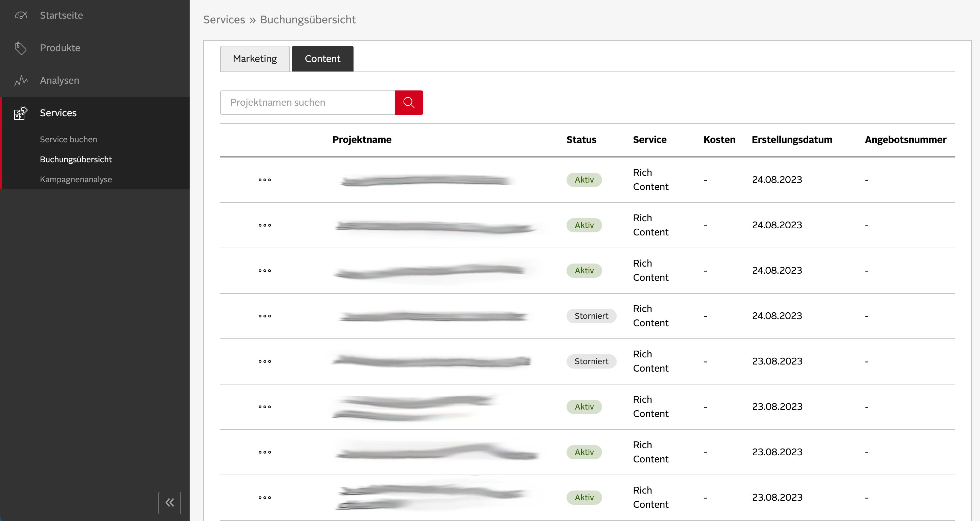
Task: Click the Startseite navigation icon
Action: click(21, 16)
